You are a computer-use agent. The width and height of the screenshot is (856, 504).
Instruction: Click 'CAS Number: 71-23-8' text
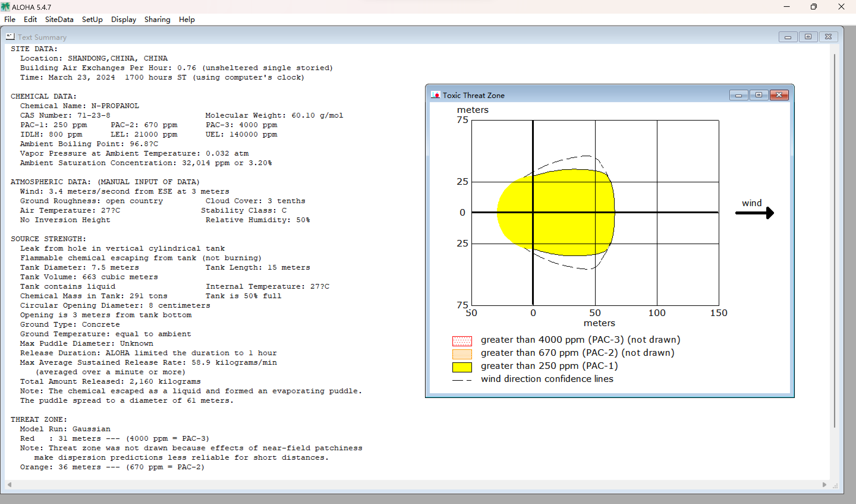coord(65,116)
